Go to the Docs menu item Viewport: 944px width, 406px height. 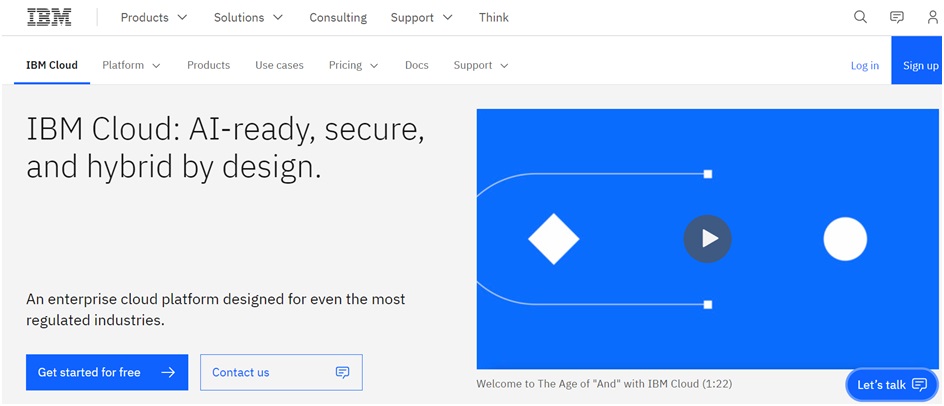click(416, 65)
